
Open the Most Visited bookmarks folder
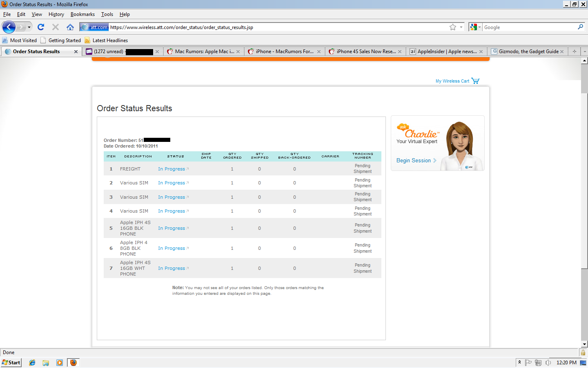pos(19,40)
